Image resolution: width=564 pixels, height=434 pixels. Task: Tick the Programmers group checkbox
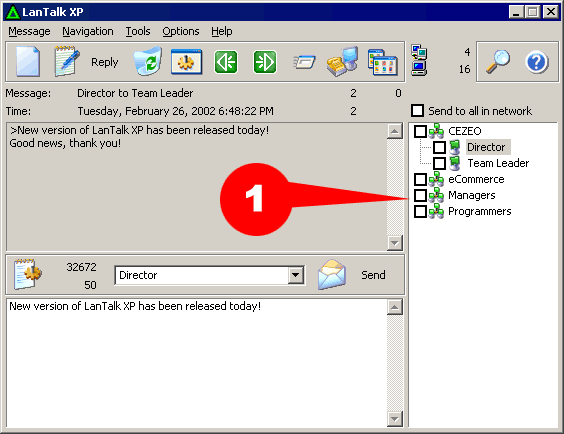(420, 211)
